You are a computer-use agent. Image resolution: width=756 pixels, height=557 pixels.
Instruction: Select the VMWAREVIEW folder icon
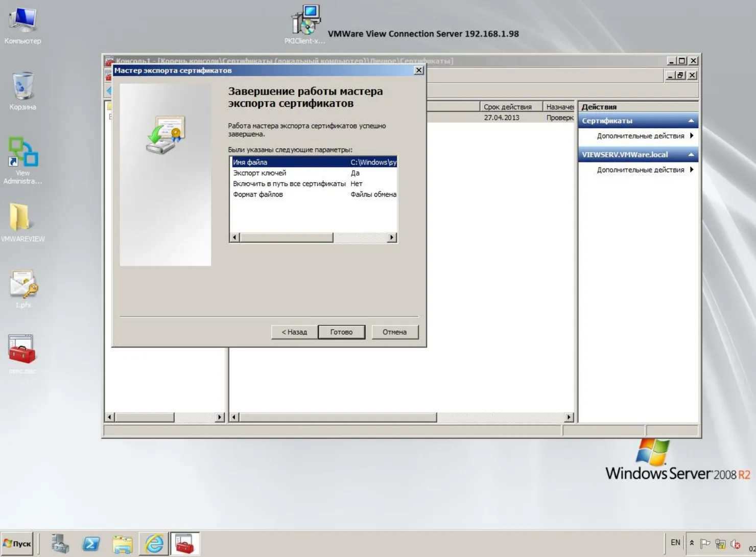22,223
